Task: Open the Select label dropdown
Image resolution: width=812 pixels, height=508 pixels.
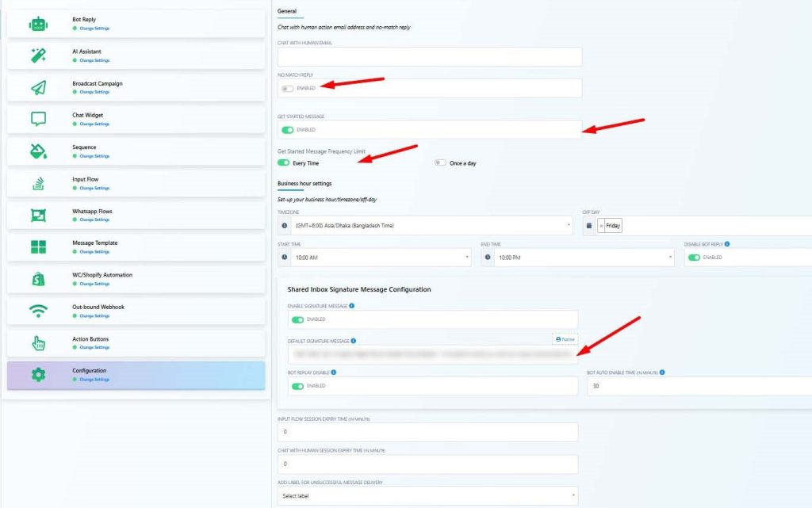Action: click(x=429, y=496)
